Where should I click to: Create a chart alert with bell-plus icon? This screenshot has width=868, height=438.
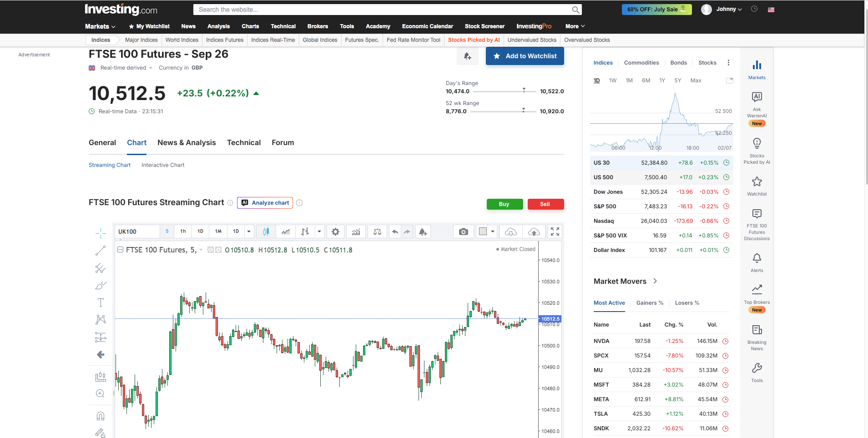tap(423, 232)
